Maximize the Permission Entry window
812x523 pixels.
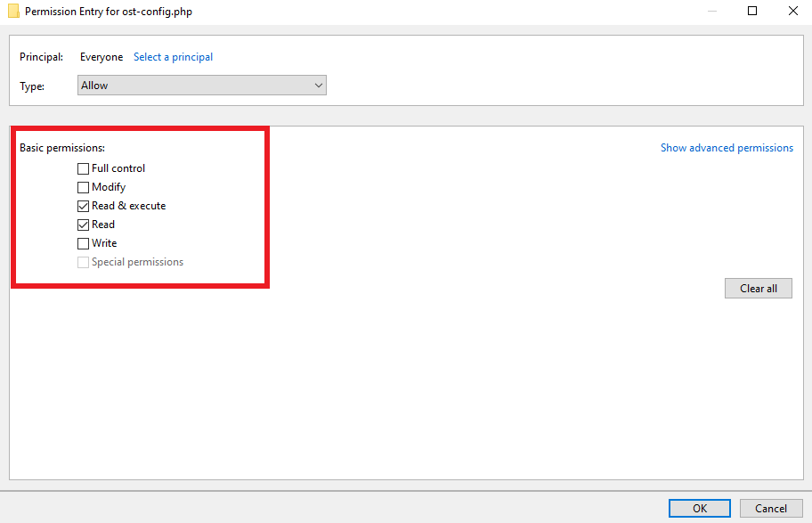[752, 11]
